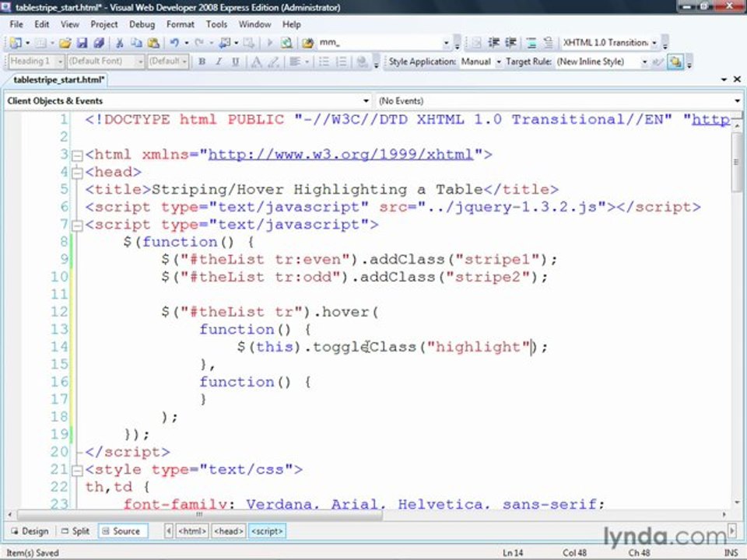This screenshot has width=747, height=560.
Task: Click the horizontal scrollbar thumb
Action: pos(200,515)
